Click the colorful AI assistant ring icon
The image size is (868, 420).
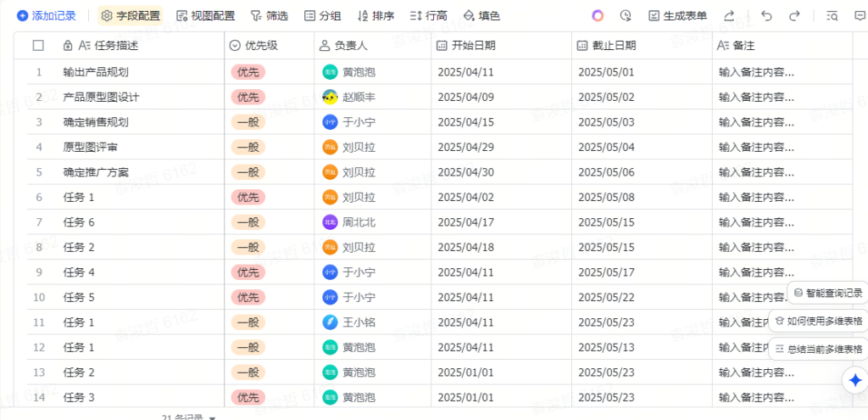(x=598, y=15)
